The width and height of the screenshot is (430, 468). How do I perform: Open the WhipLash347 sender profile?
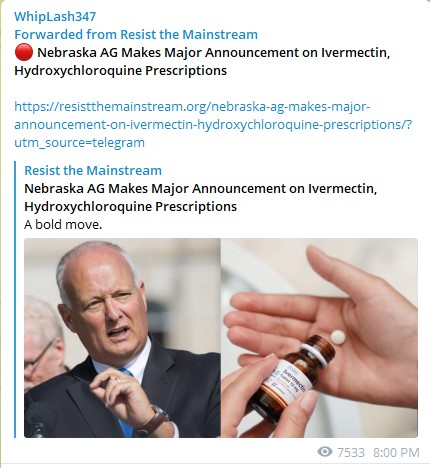pos(55,16)
